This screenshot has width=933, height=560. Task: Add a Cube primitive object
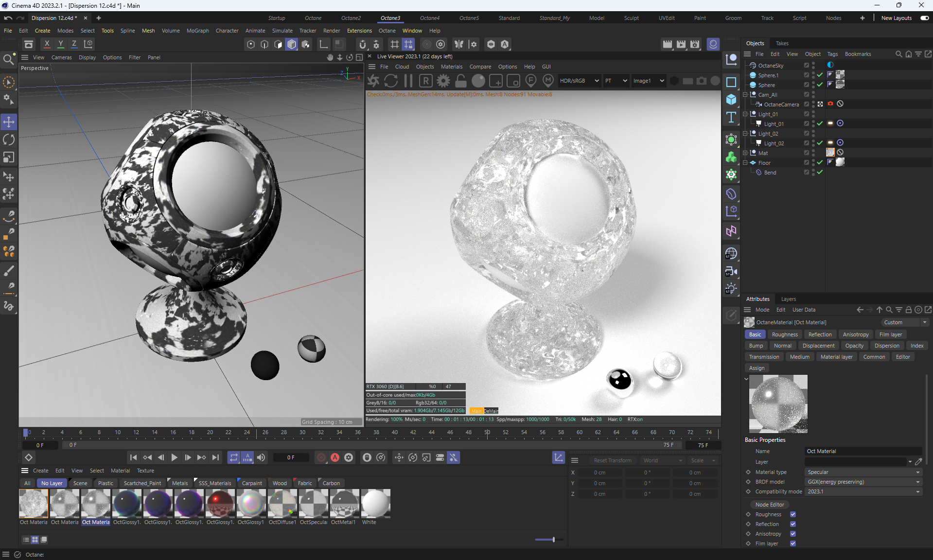click(x=731, y=100)
